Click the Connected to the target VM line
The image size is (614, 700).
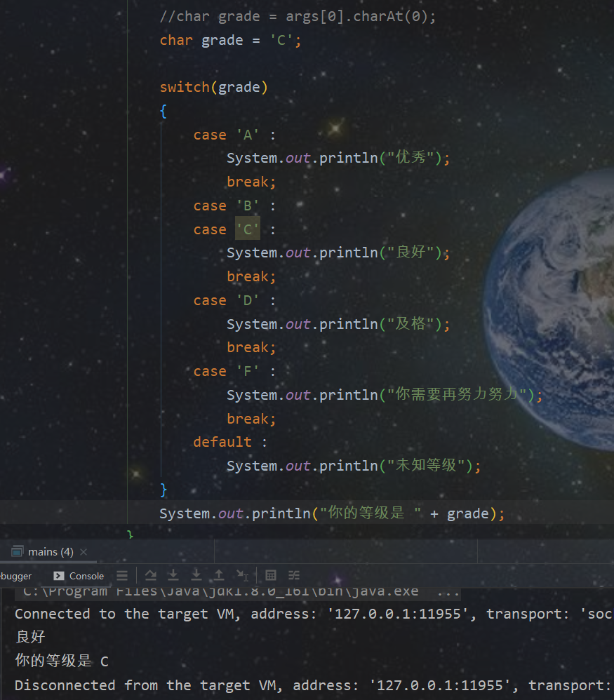[314, 614]
